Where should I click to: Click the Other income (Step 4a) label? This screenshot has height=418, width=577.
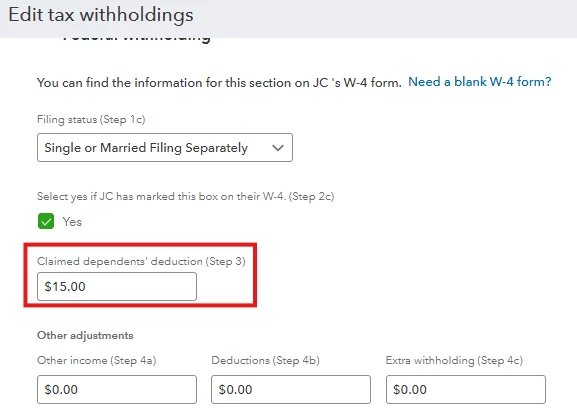click(x=97, y=360)
